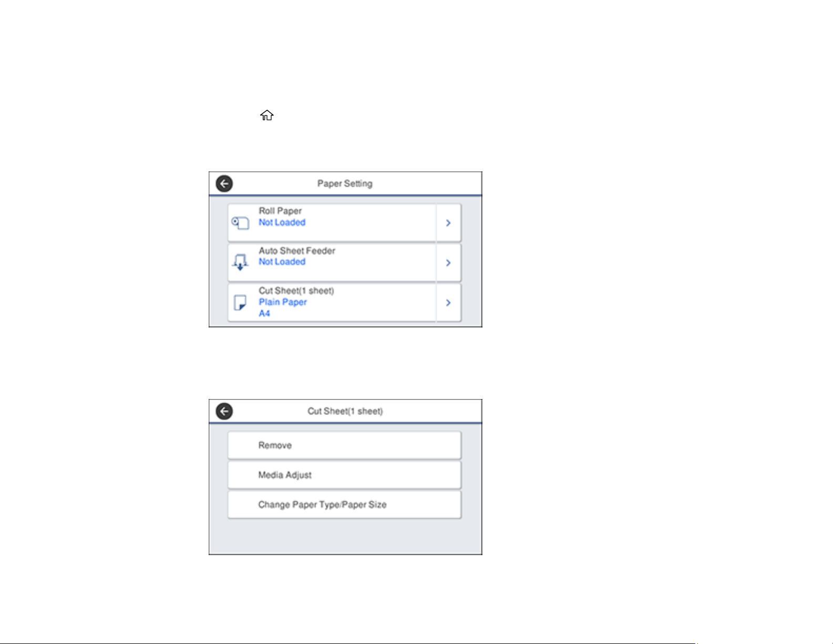Click the Not Loaded status under Roll Paper
The image size is (833, 644).
282,222
